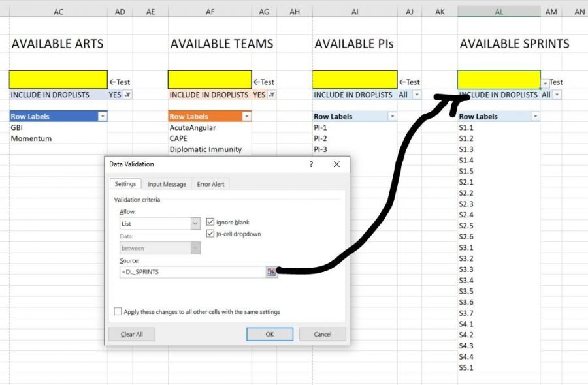Viewport: 588px width, 385px height.
Task: Click the AVAILABLE PIs heading
Action: point(354,44)
